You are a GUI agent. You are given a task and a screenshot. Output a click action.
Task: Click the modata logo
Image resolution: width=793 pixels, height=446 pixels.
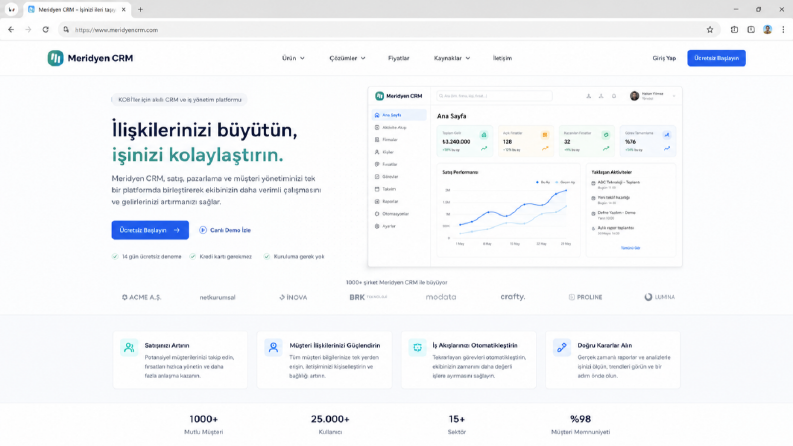[440, 297]
